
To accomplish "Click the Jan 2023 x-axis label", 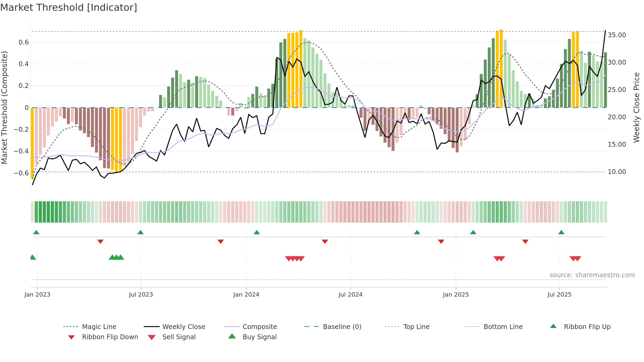I will point(37,295).
